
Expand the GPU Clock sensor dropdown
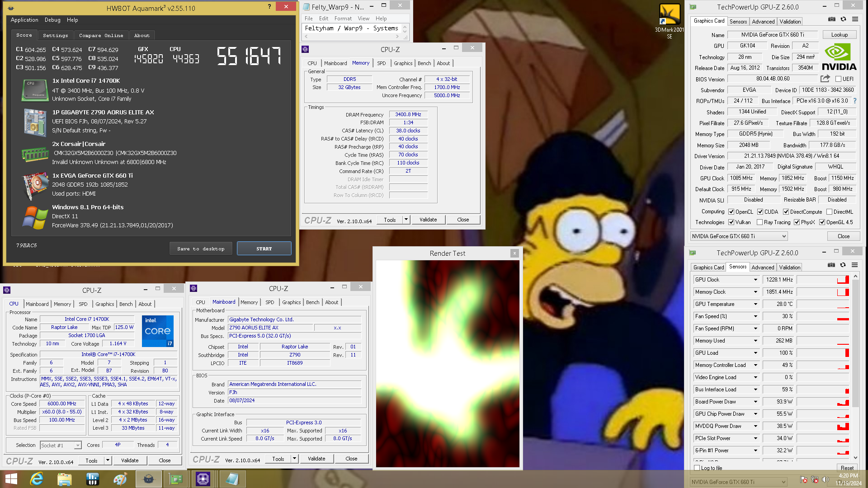[755, 280]
